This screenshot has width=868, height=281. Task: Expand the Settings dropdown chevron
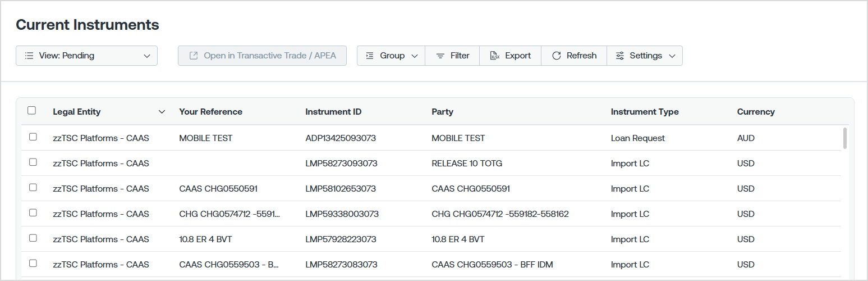(672, 56)
